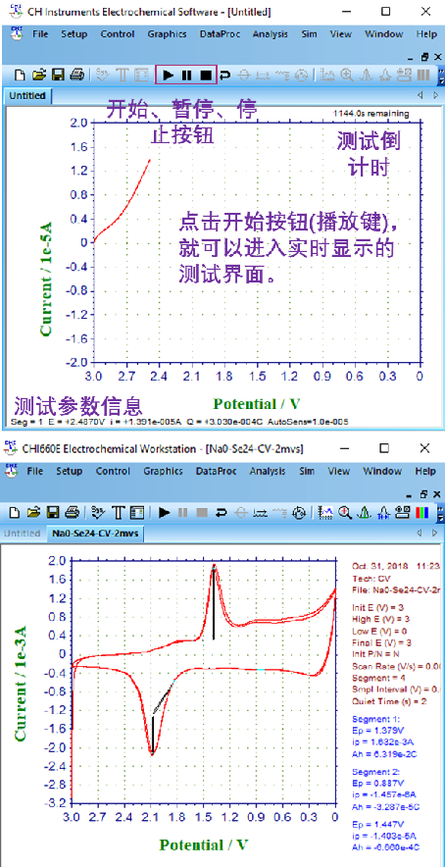This screenshot has width=445, height=868.
Task: Run experiment play button in CHI660E window
Action: tap(164, 513)
